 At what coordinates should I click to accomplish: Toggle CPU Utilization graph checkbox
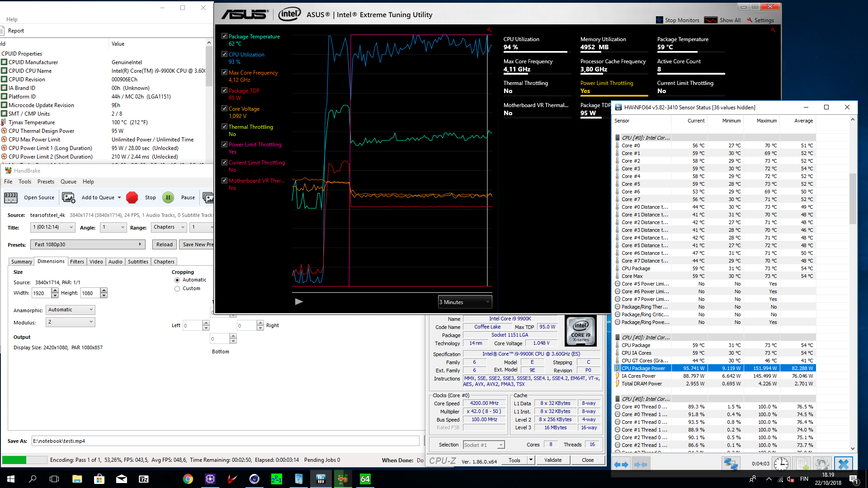coord(224,54)
